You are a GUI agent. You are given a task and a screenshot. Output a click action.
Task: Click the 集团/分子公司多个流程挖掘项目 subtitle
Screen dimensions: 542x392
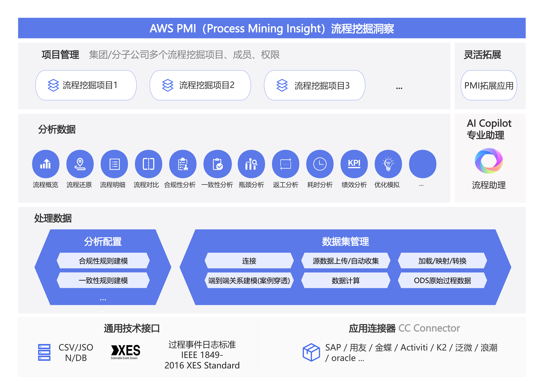click(184, 55)
